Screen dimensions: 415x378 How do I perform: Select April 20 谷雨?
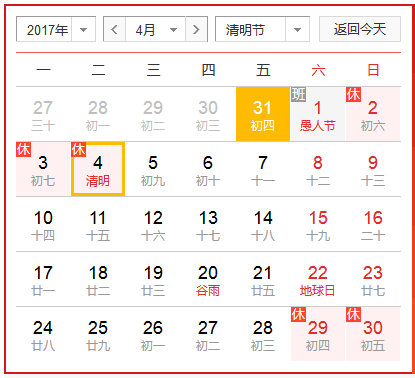[208, 279]
